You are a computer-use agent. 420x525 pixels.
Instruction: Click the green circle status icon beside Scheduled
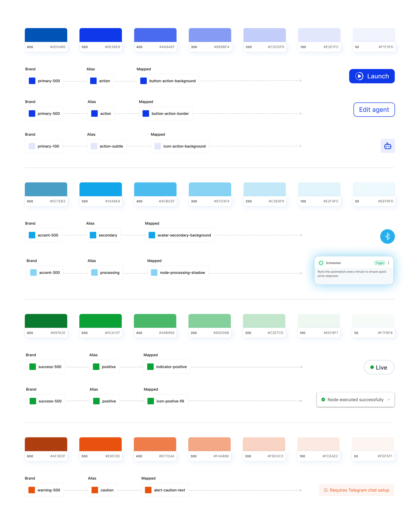[x=321, y=263]
